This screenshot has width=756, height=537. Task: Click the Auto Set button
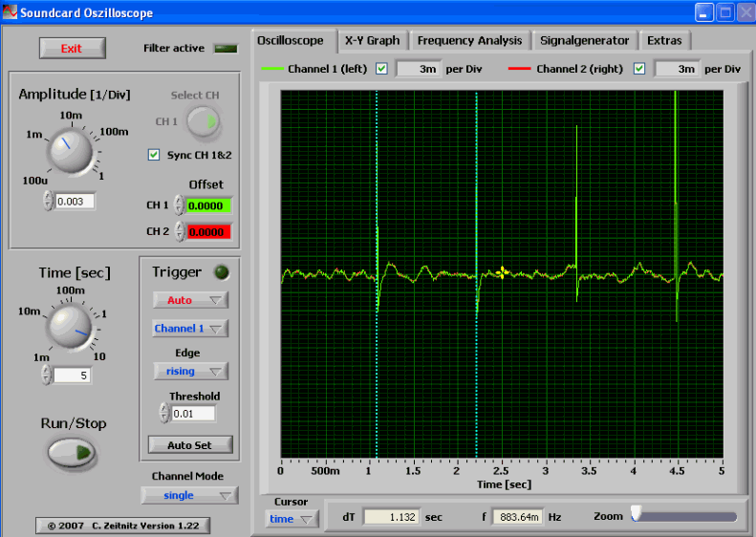(190, 445)
